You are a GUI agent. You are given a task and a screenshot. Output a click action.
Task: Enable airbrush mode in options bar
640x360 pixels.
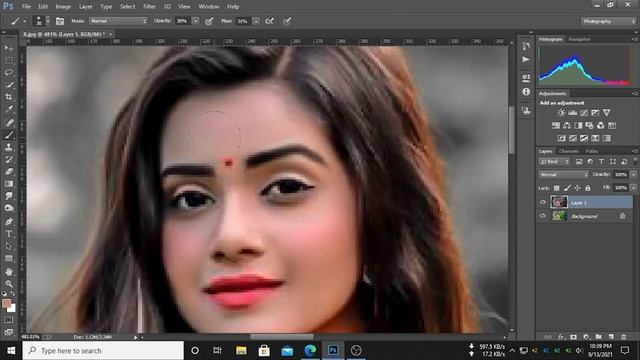[269, 21]
